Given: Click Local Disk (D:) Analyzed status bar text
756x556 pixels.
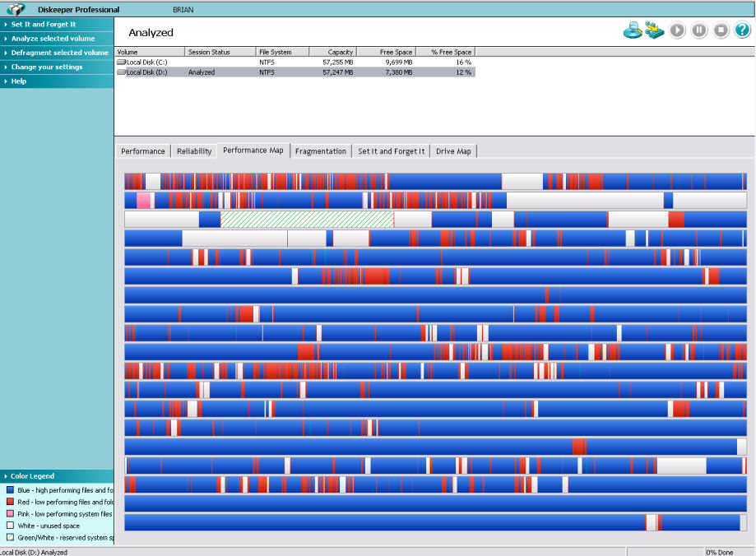Looking at the screenshot, I should tap(34, 552).
